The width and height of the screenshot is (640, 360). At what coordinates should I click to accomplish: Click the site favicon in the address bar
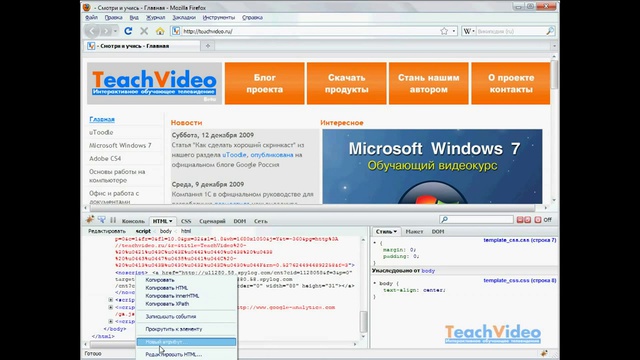click(176, 31)
